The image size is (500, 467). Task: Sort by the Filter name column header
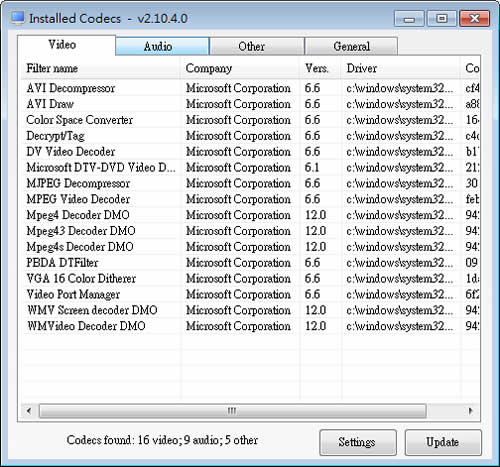101,68
